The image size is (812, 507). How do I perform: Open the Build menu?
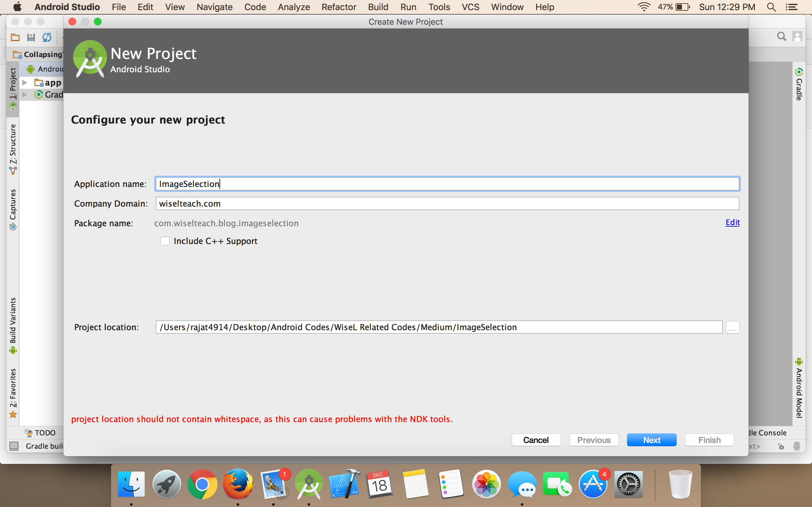coord(378,7)
